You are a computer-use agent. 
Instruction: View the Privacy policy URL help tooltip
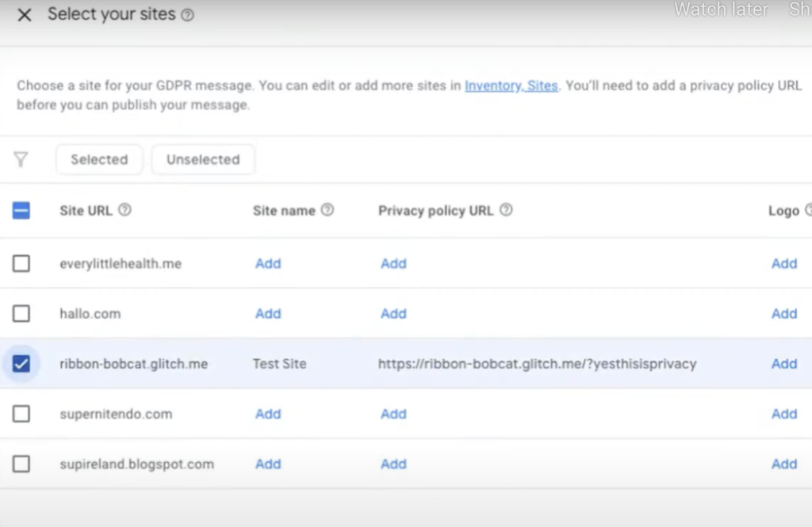[x=506, y=210]
